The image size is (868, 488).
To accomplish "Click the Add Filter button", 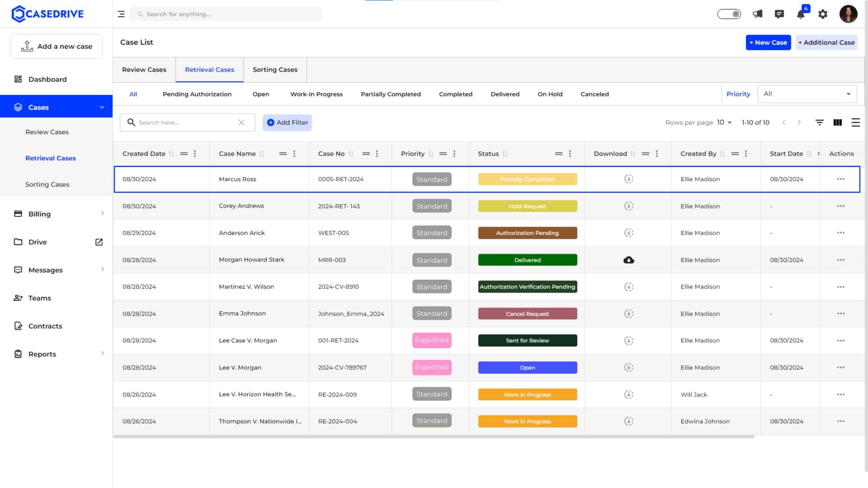I will 287,122.
